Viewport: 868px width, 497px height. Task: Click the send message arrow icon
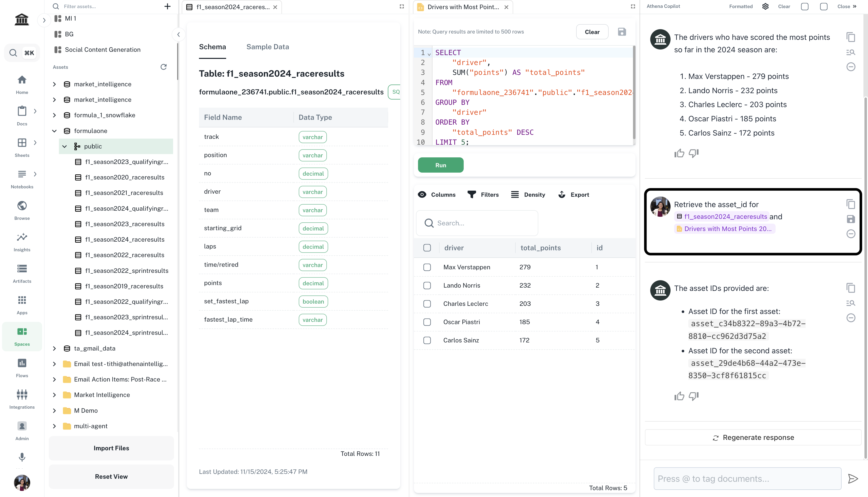(853, 478)
